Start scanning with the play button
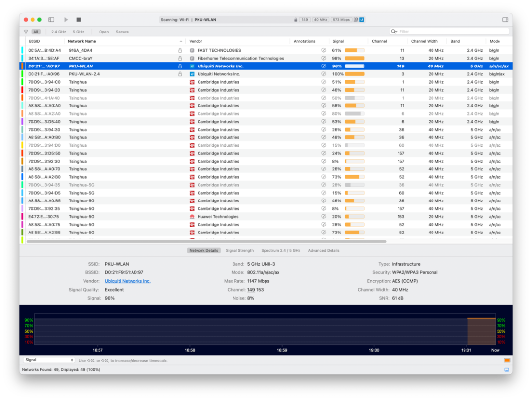 tap(66, 20)
